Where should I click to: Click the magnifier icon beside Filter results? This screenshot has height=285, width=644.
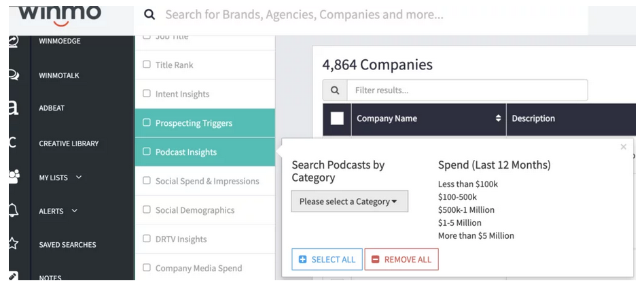335,90
